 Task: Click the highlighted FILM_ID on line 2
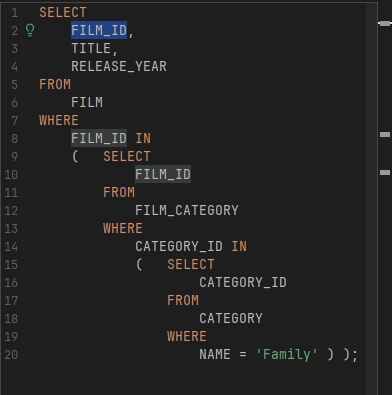coord(99,30)
